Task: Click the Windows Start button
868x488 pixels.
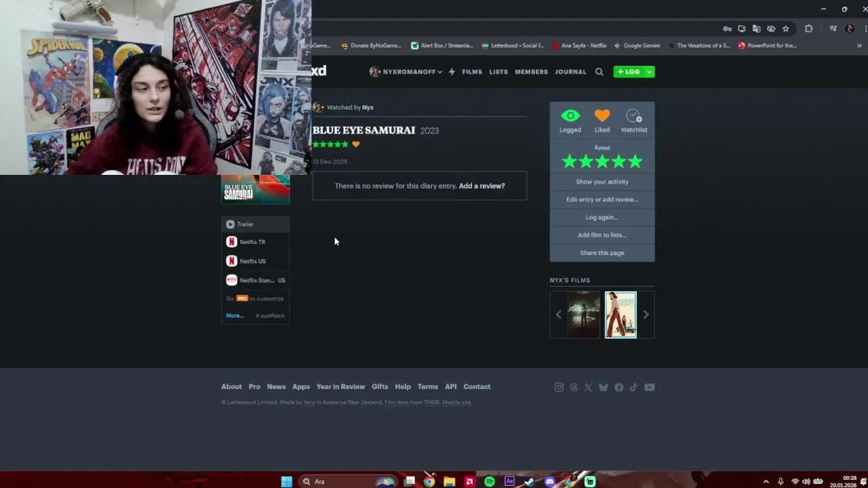Action: coord(287,481)
